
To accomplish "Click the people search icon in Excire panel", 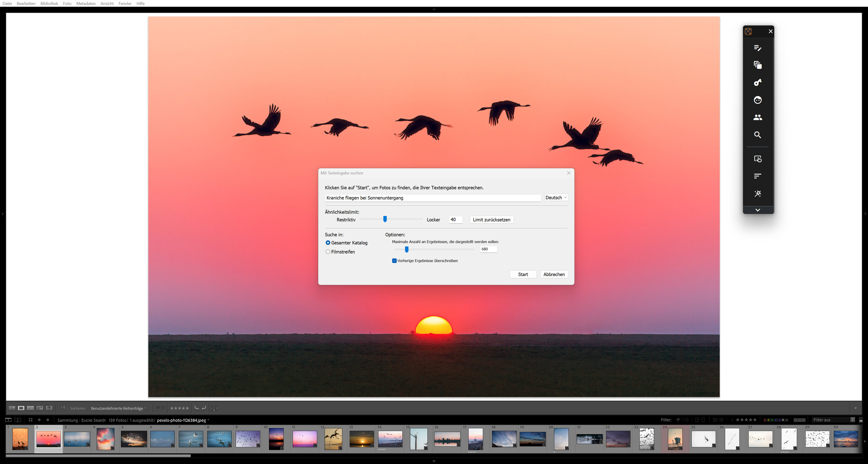I will (x=757, y=117).
